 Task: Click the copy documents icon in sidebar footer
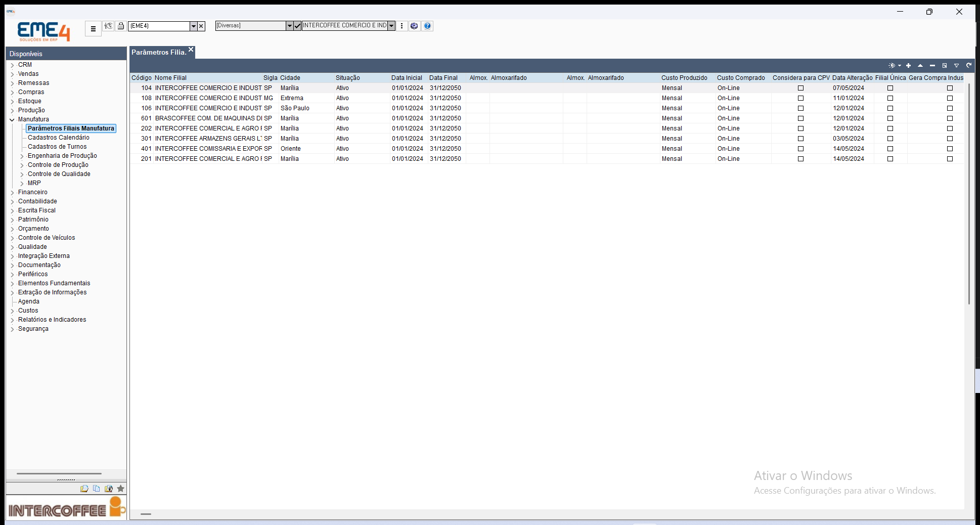96,489
